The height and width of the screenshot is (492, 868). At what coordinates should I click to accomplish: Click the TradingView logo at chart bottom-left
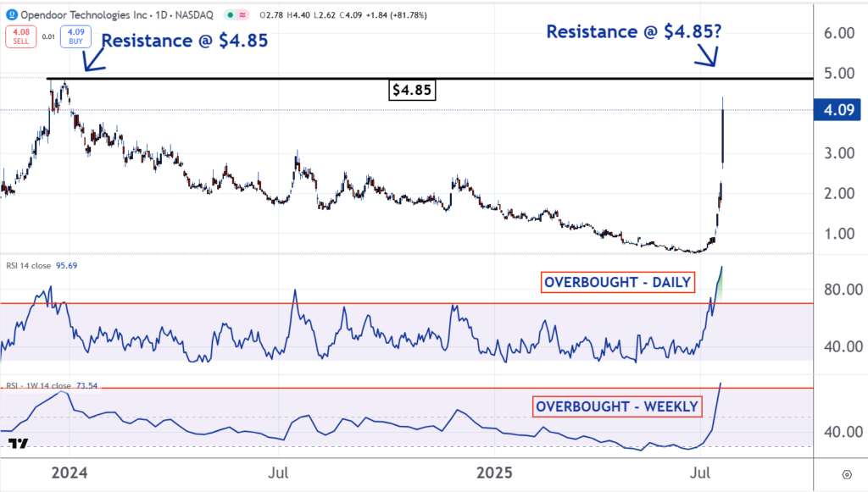(x=18, y=444)
